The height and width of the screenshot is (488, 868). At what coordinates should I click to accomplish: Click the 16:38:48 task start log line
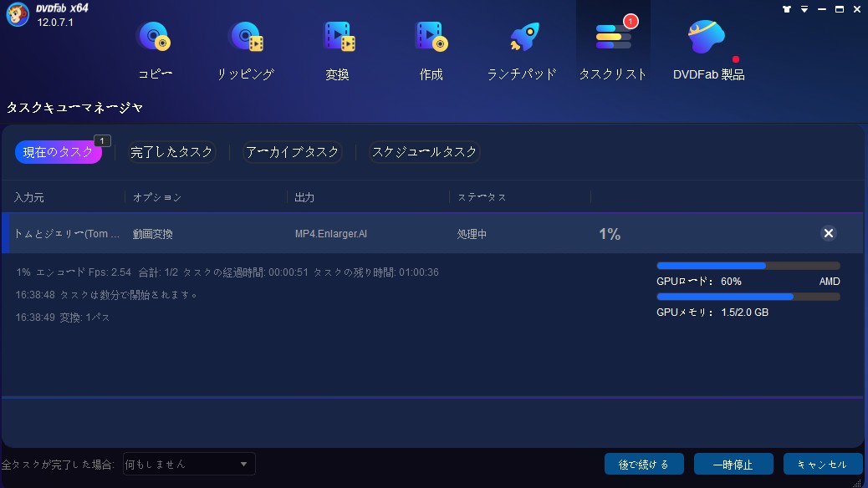pyautogui.click(x=107, y=295)
